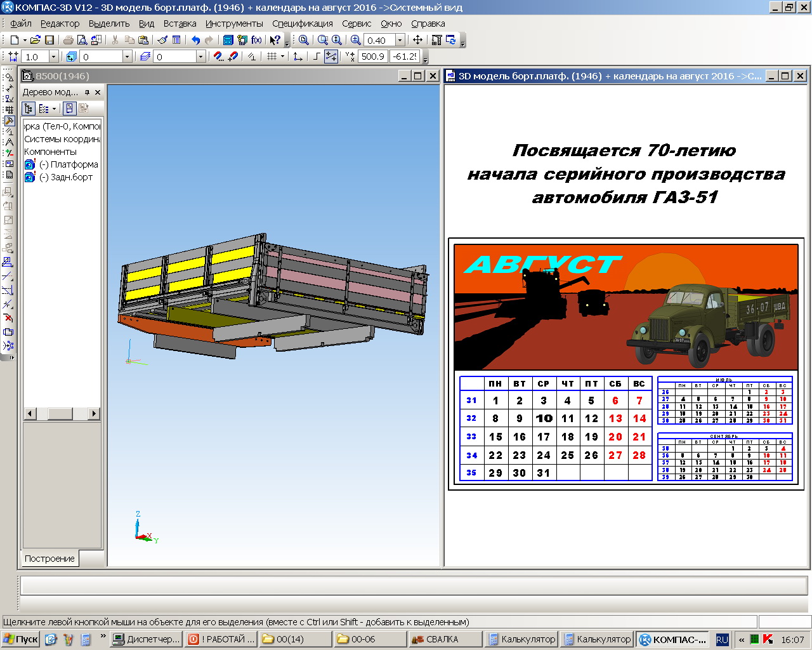Click the Paste clipboard icon
The image size is (812, 650).
pyautogui.click(x=143, y=40)
